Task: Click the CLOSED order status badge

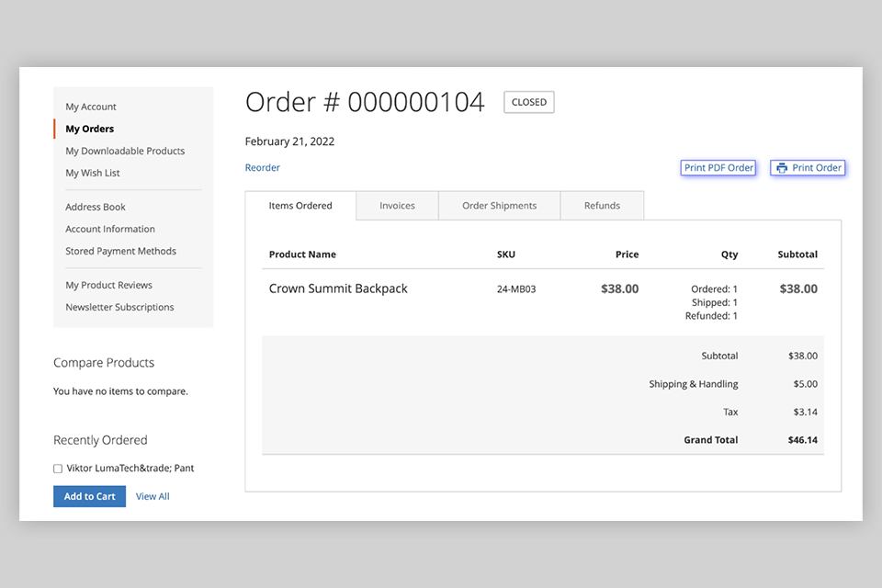Action: pos(529,102)
